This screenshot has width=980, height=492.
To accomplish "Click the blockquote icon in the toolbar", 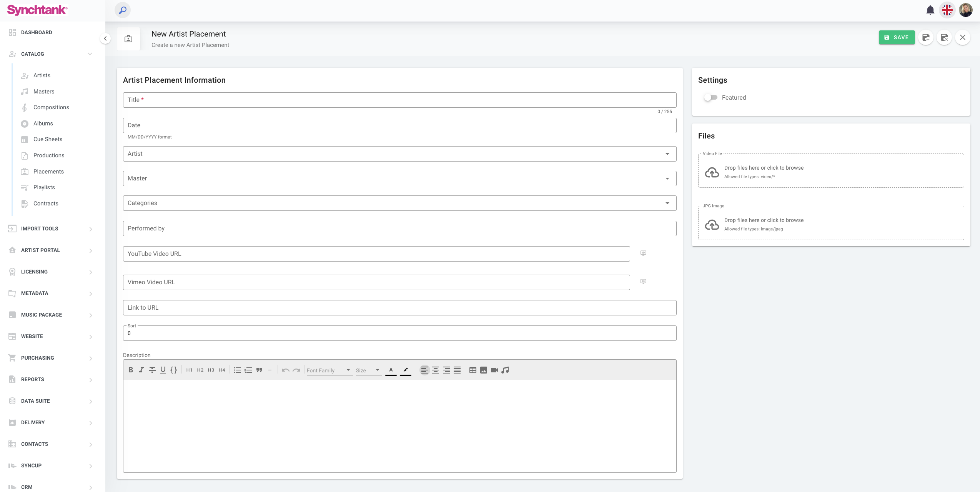I will [259, 370].
